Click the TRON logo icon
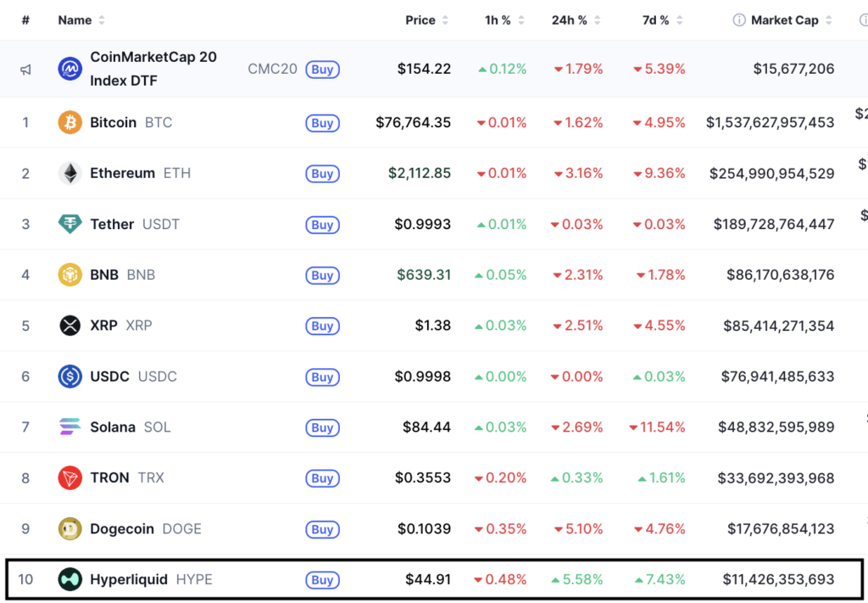This screenshot has height=603, width=868. 70,477
